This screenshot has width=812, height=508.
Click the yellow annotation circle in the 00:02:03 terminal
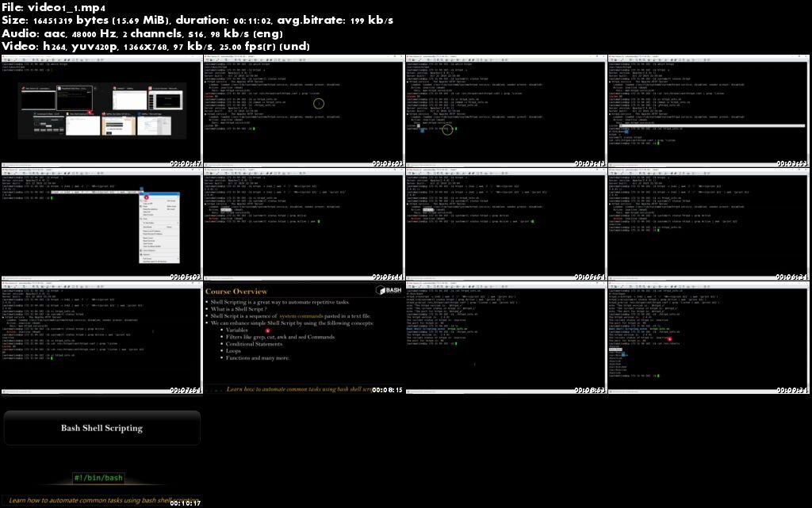click(317, 104)
